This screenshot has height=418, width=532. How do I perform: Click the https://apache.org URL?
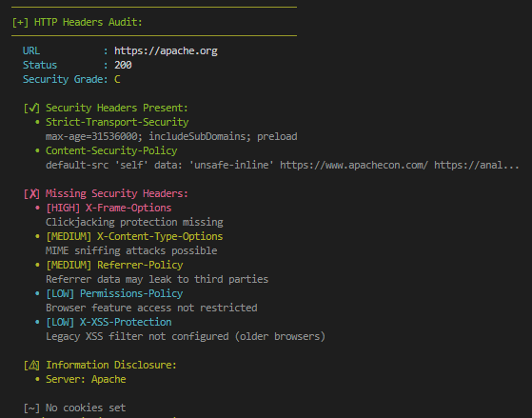pos(166,50)
